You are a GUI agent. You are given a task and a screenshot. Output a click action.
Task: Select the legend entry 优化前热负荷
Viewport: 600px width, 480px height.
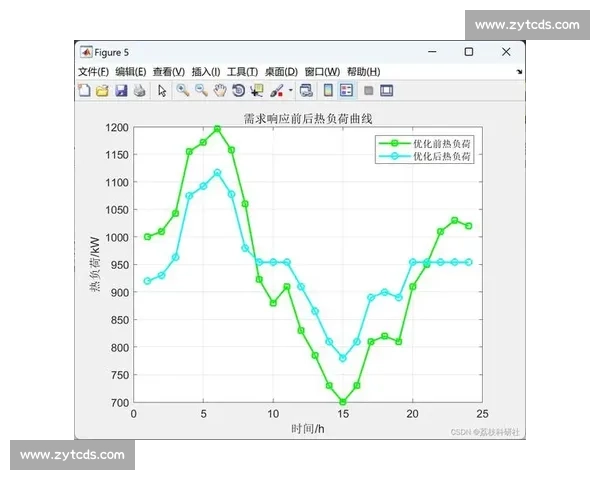(442, 144)
